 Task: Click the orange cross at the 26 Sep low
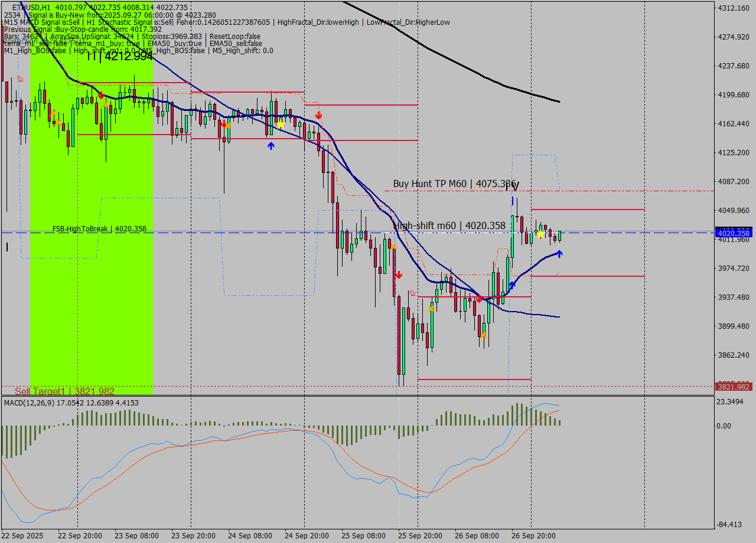pos(483,335)
